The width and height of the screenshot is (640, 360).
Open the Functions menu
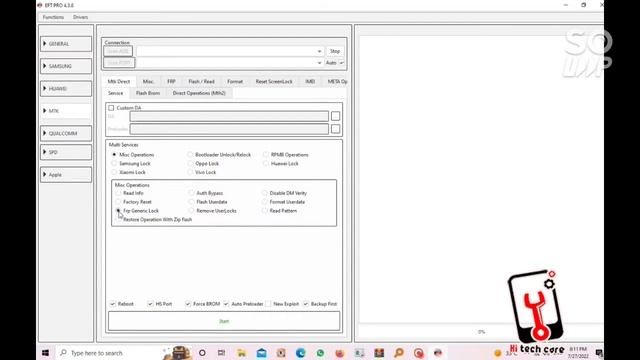coord(53,17)
